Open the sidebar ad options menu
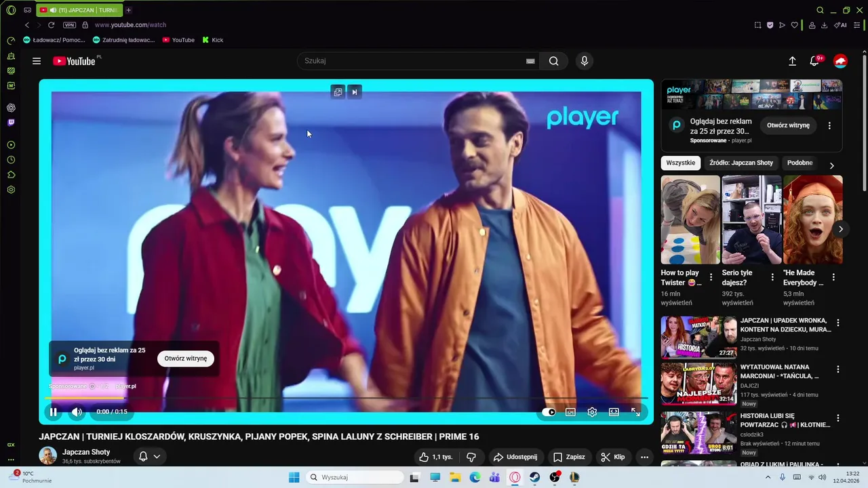868x488 pixels. point(829,125)
